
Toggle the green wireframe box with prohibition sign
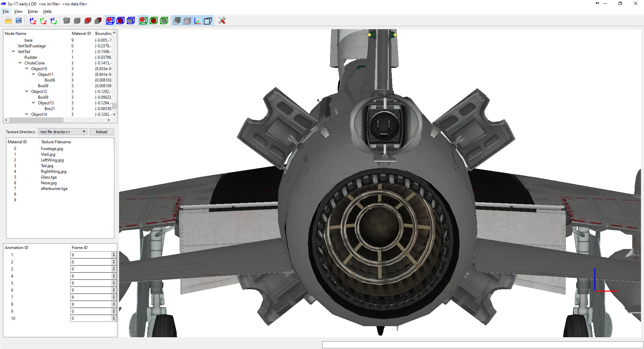point(143,21)
